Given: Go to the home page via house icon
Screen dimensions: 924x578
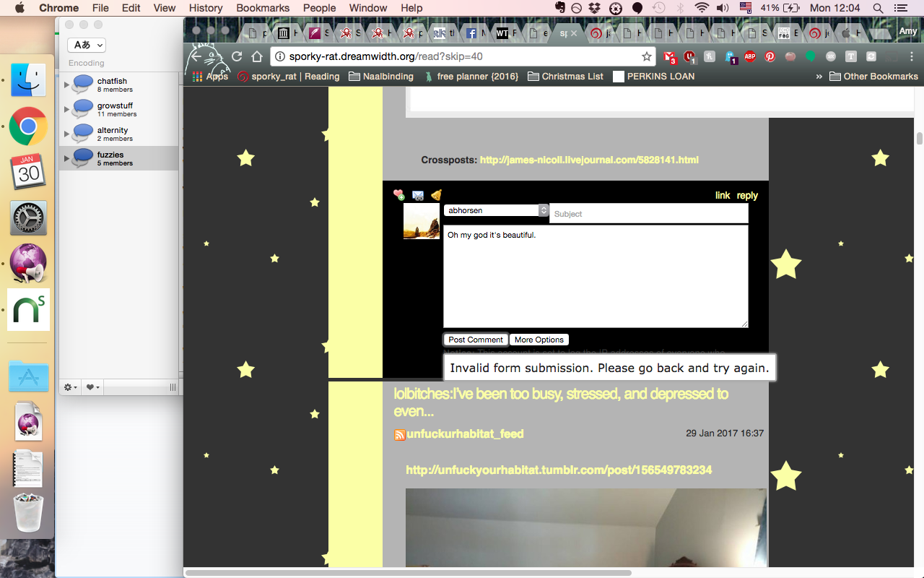Looking at the screenshot, I should pos(257,56).
